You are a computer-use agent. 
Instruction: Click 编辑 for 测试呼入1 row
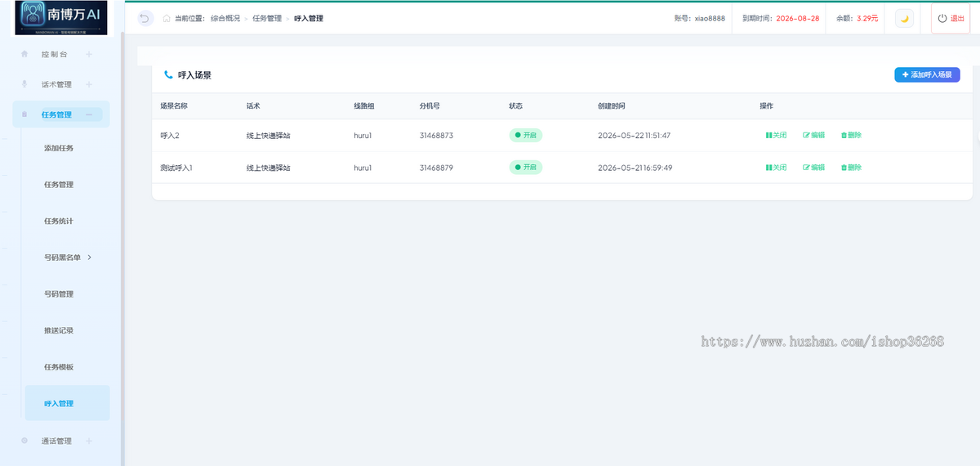814,167
